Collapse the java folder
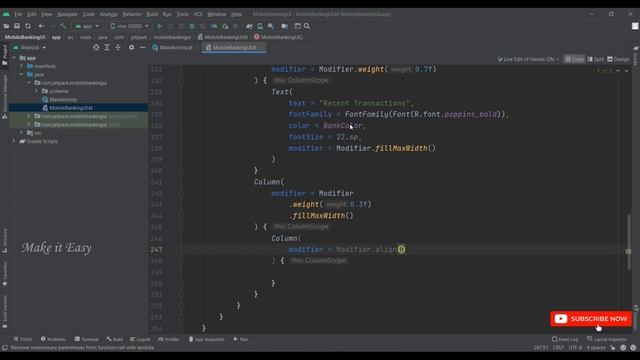Viewport: 640px width, 360px height. (x=22, y=75)
